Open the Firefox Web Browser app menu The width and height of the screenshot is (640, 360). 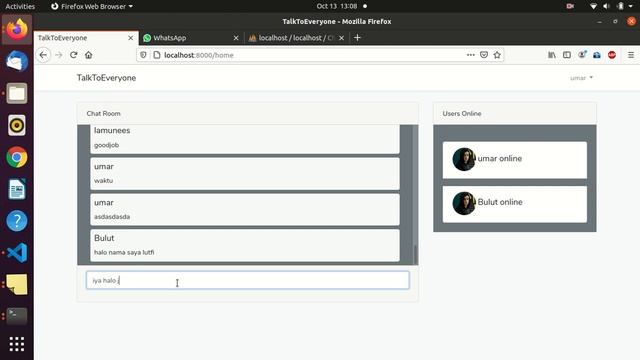click(x=92, y=6)
